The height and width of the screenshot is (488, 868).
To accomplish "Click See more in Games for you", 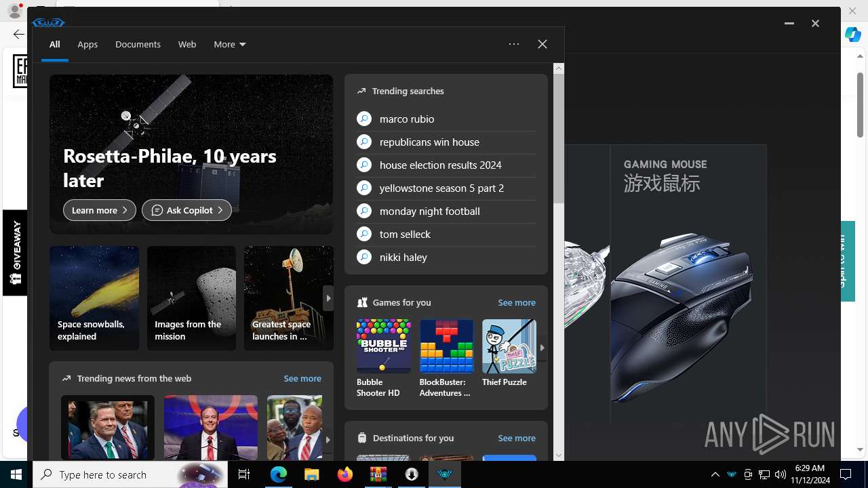I will [517, 302].
